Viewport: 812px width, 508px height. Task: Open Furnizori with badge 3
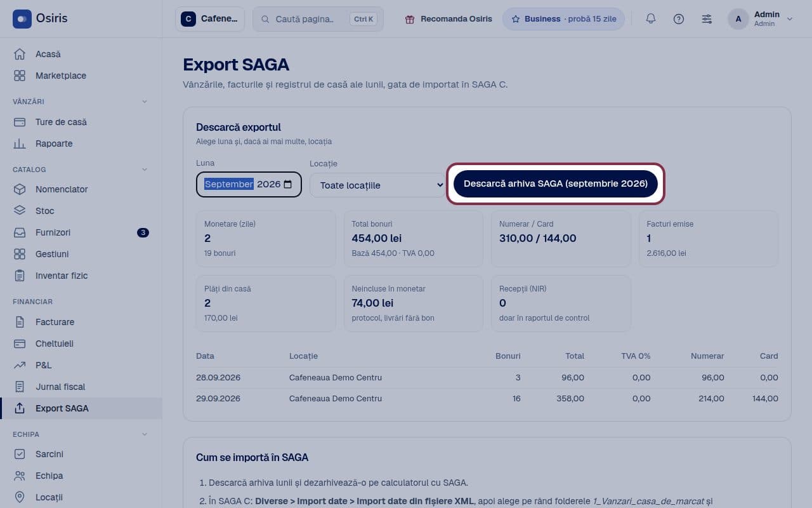pos(81,232)
